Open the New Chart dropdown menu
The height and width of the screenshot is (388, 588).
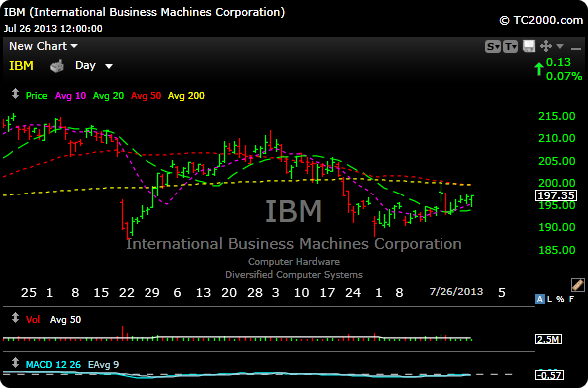(43, 46)
